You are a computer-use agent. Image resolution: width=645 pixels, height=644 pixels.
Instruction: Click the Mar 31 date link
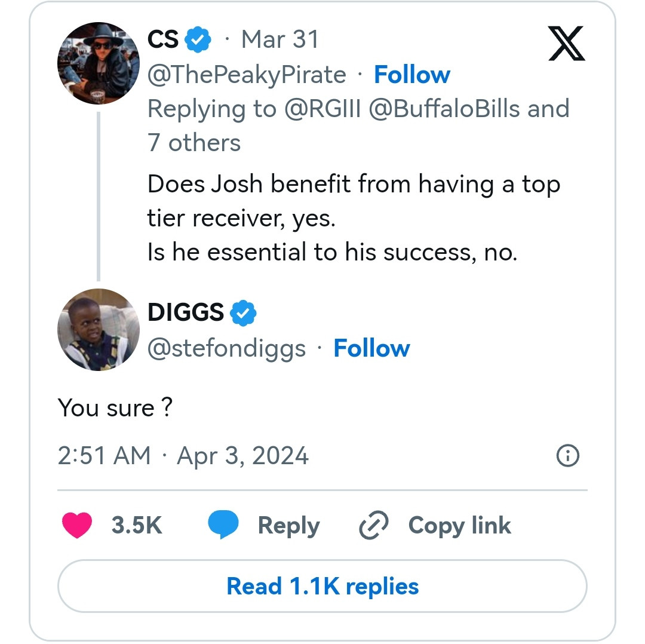[x=279, y=40]
